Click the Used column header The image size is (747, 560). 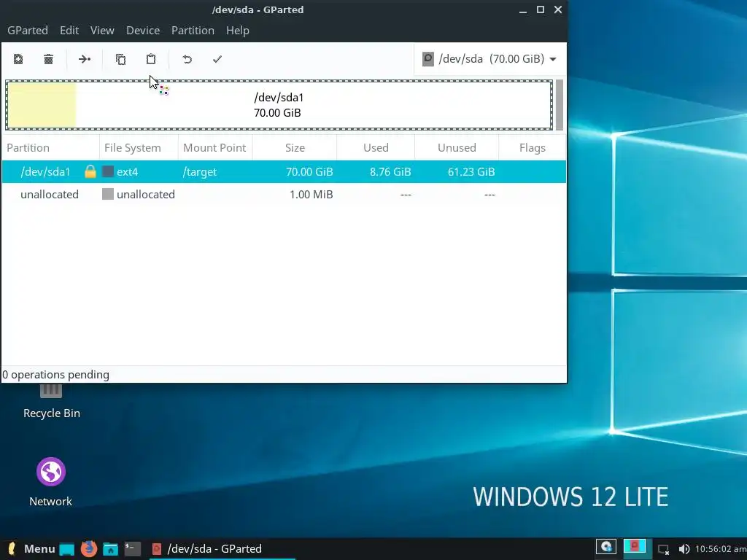(376, 147)
